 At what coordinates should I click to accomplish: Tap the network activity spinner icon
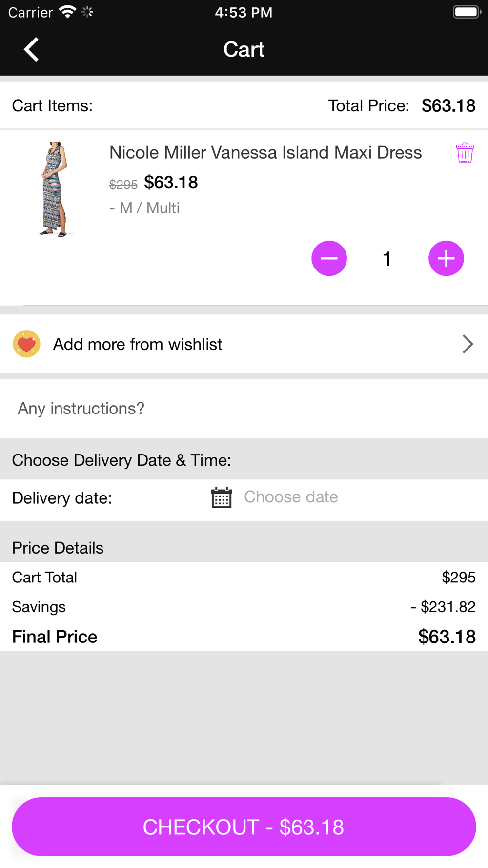tap(87, 12)
